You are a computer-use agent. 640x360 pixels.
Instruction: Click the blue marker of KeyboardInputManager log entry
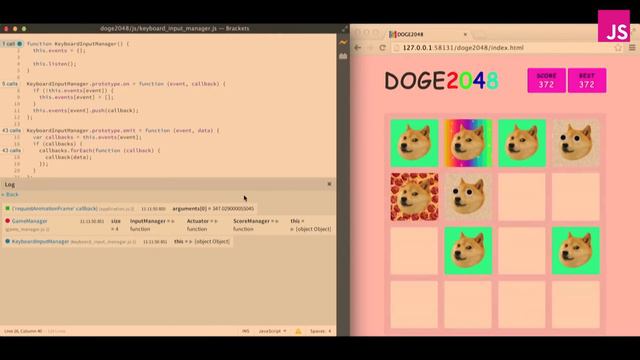[7, 241]
